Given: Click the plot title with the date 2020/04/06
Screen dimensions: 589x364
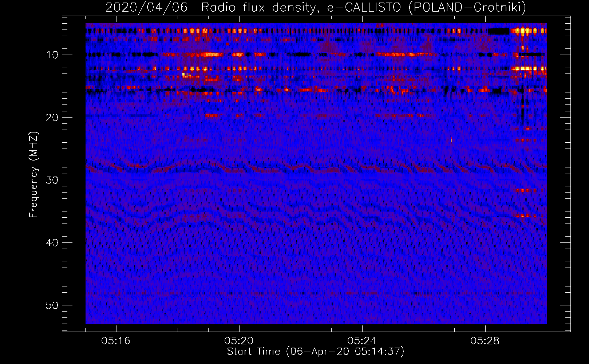Looking at the screenshot, I should pos(316,7).
